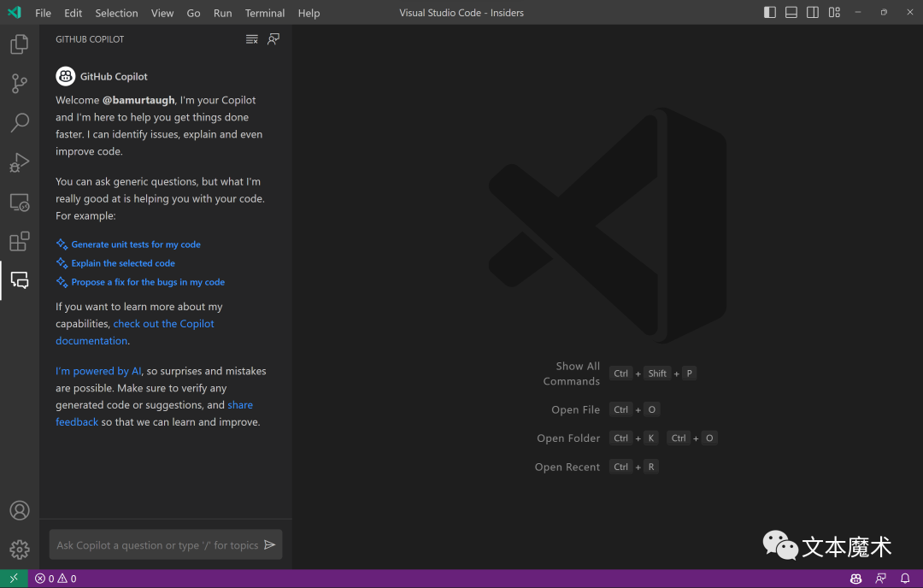Send the message to Copilot
The image size is (923, 588).
click(x=269, y=545)
